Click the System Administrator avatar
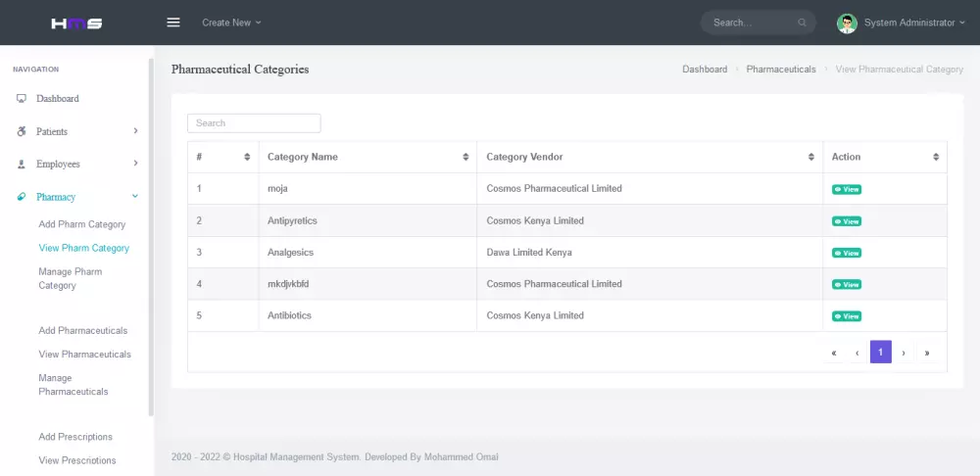Image resolution: width=980 pixels, height=476 pixels. click(847, 23)
